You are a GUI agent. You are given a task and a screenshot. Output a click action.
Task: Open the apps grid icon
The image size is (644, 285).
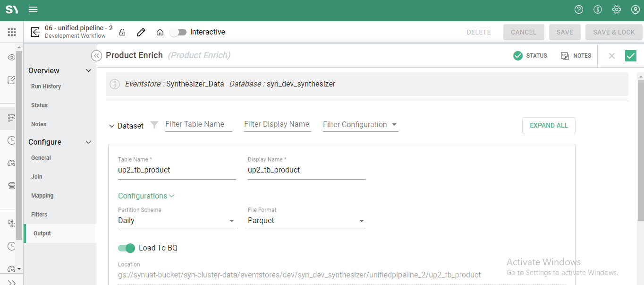(x=12, y=32)
